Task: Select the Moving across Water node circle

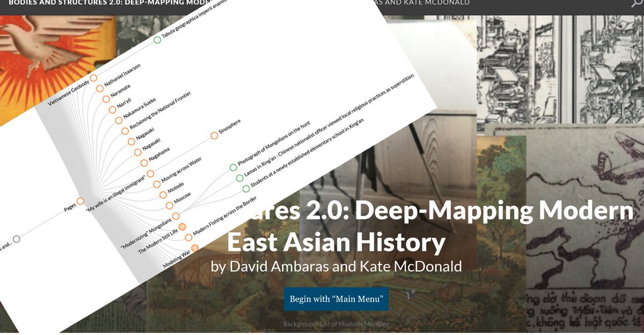Action: (x=157, y=184)
